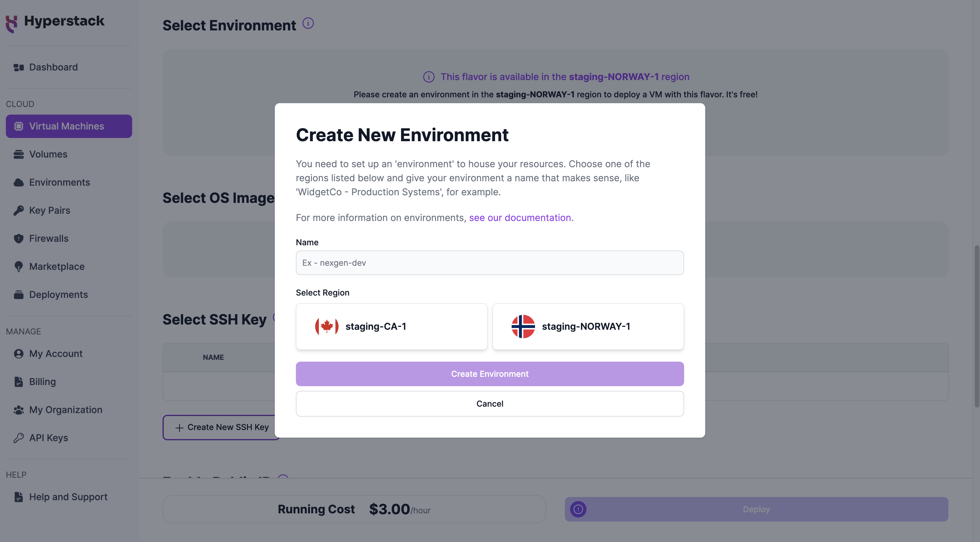Image resolution: width=980 pixels, height=542 pixels.
Task: Open Volumes from the sidebar
Action: coord(69,154)
